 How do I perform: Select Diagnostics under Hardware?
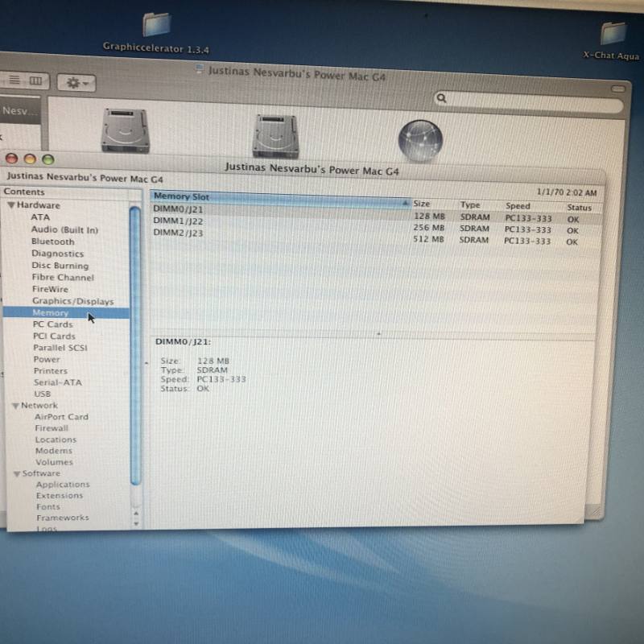(x=57, y=254)
